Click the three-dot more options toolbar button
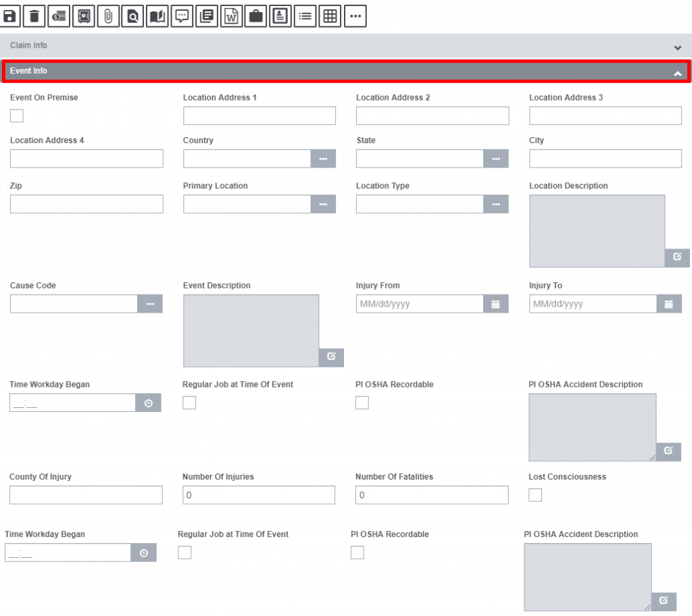 355,16
